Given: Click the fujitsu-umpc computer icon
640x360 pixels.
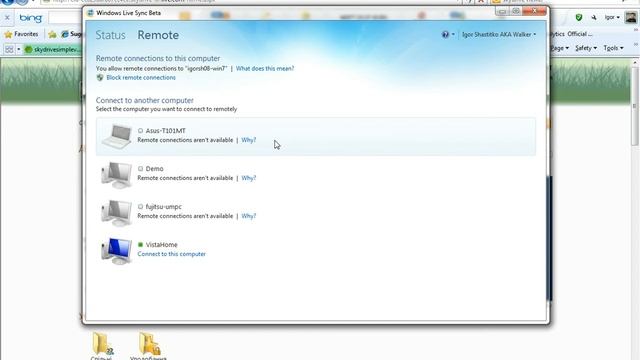Looking at the screenshot, I should coord(117,213).
